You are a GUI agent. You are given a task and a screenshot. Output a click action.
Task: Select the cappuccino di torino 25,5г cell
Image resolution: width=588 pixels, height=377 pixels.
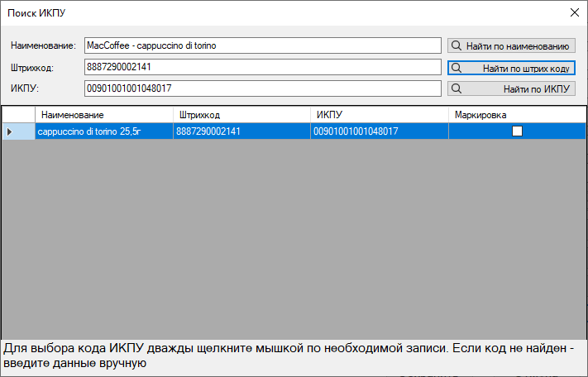click(103, 131)
